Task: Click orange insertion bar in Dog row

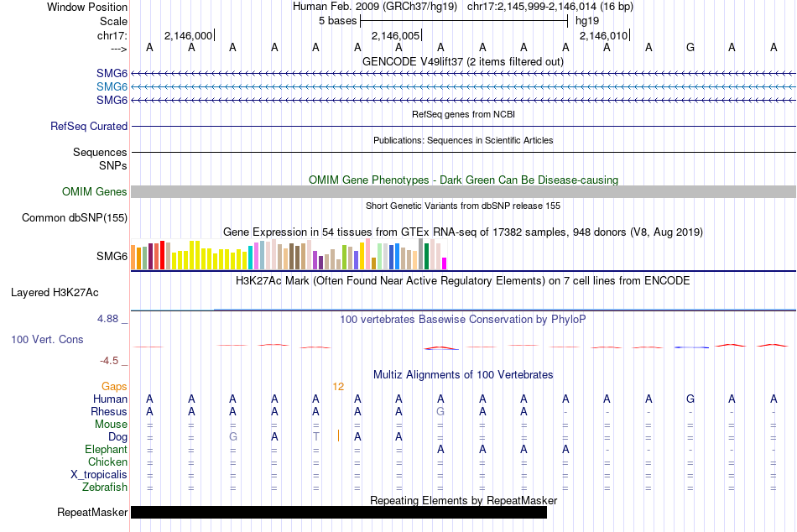Action: coord(338,436)
